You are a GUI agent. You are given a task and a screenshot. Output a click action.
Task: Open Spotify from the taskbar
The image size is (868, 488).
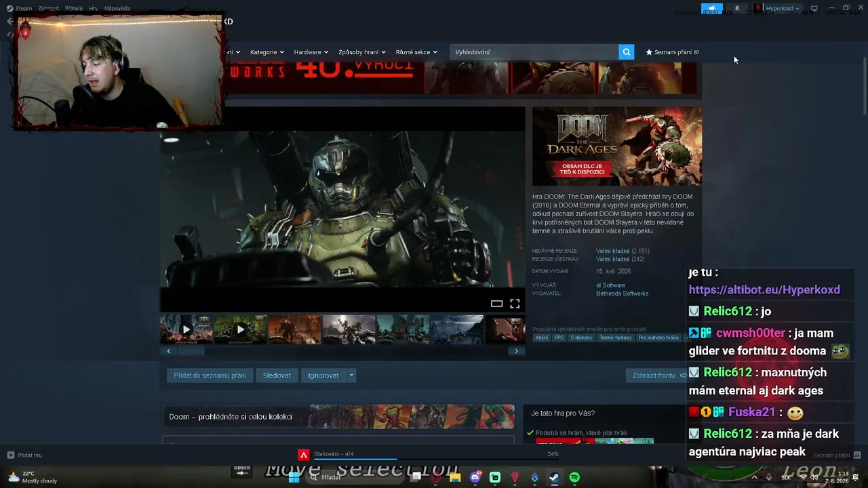coord(574,477)
